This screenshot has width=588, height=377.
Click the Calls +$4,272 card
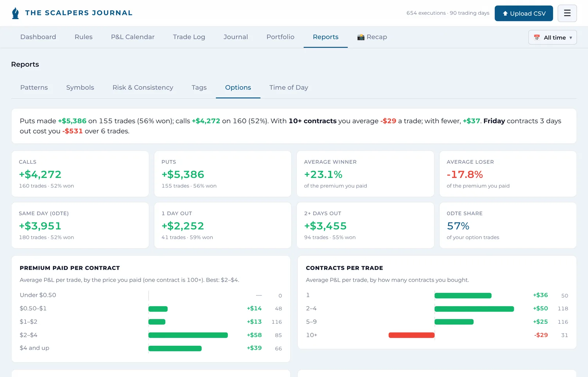[80, 174]
